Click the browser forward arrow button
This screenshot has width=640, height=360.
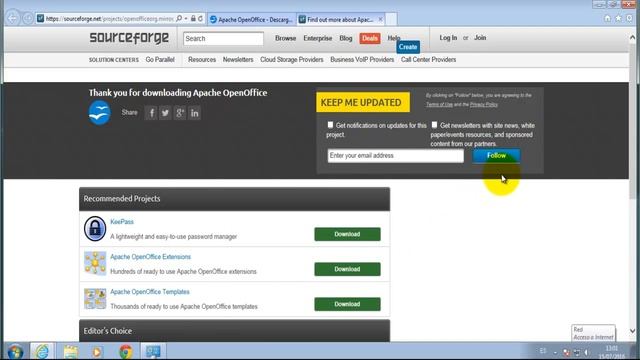pos(28,18)
